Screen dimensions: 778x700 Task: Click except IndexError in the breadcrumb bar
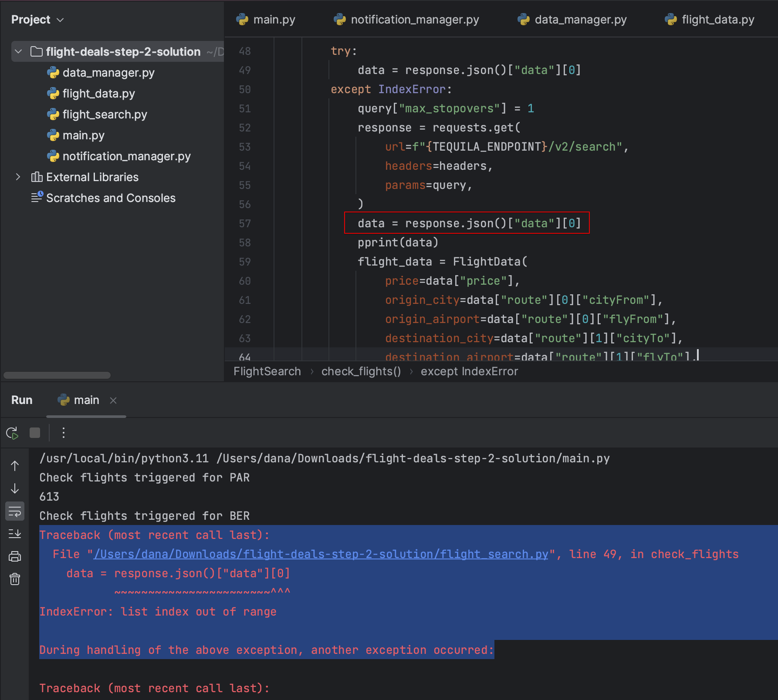[x=469, y=371]
